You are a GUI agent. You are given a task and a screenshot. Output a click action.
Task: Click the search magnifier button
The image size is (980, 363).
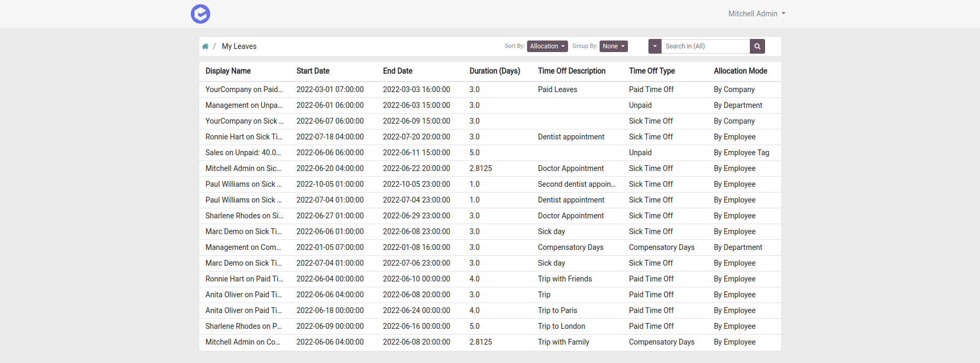(x=757, y=46)
